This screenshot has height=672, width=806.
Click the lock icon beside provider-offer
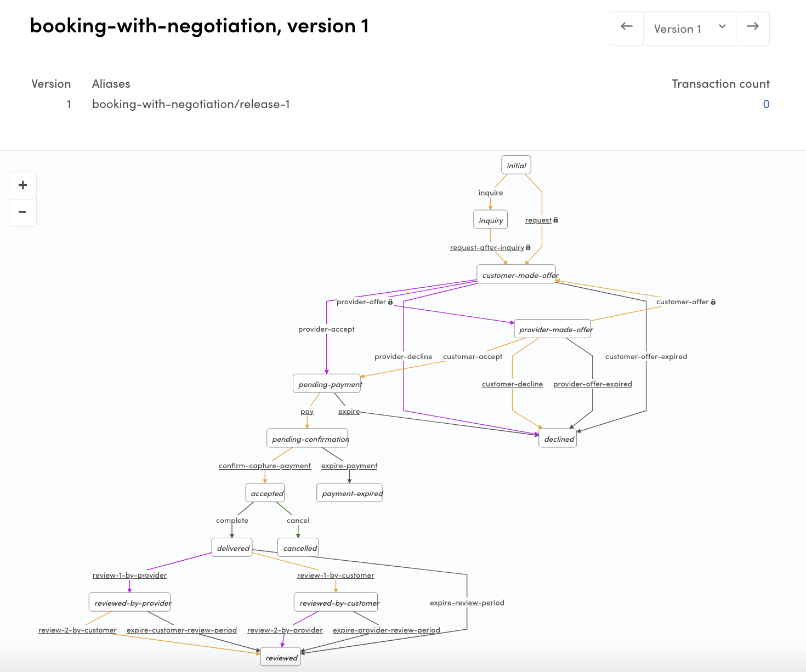390,301
